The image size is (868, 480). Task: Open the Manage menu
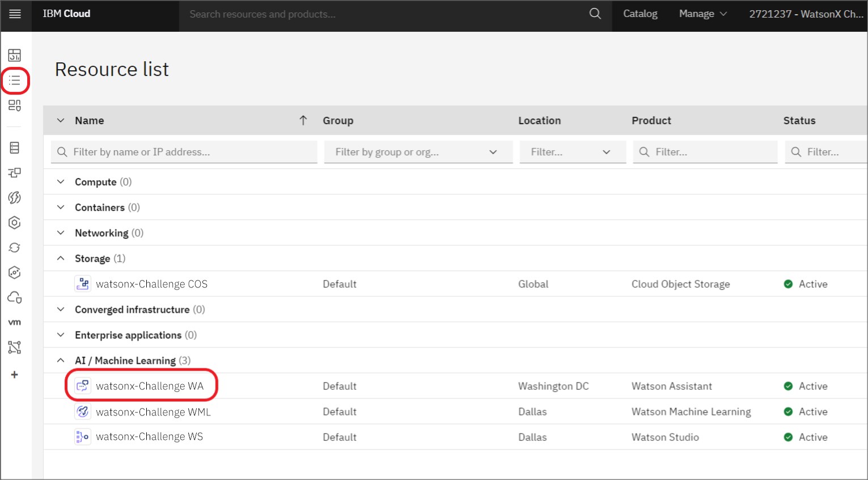(702, 14)
